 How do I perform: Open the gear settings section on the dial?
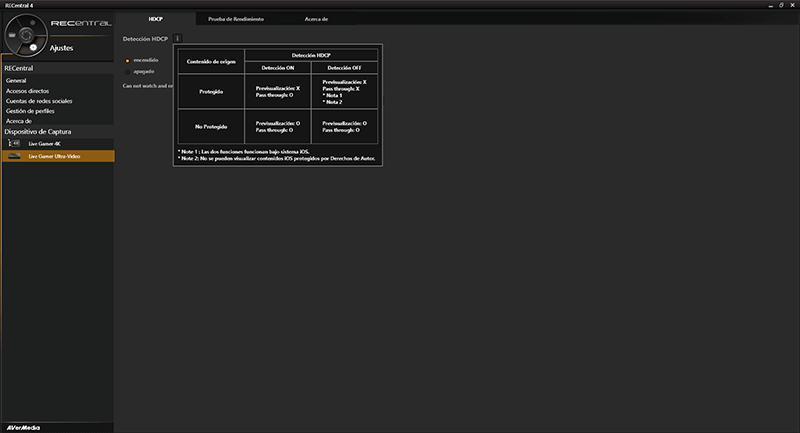coord(33,47)
